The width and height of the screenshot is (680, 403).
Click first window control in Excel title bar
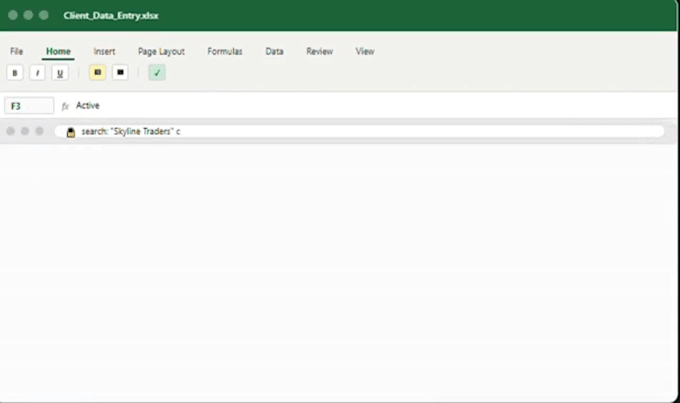point(13,15)
